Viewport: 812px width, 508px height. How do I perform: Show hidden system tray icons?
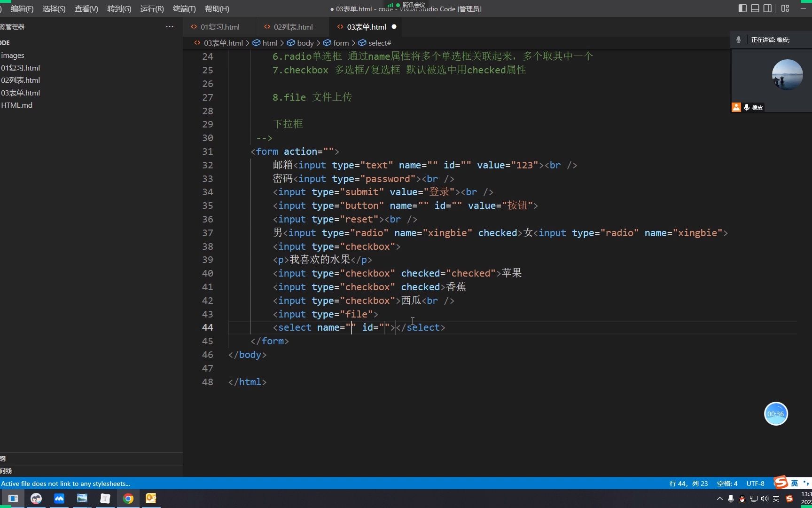(719, 499)
